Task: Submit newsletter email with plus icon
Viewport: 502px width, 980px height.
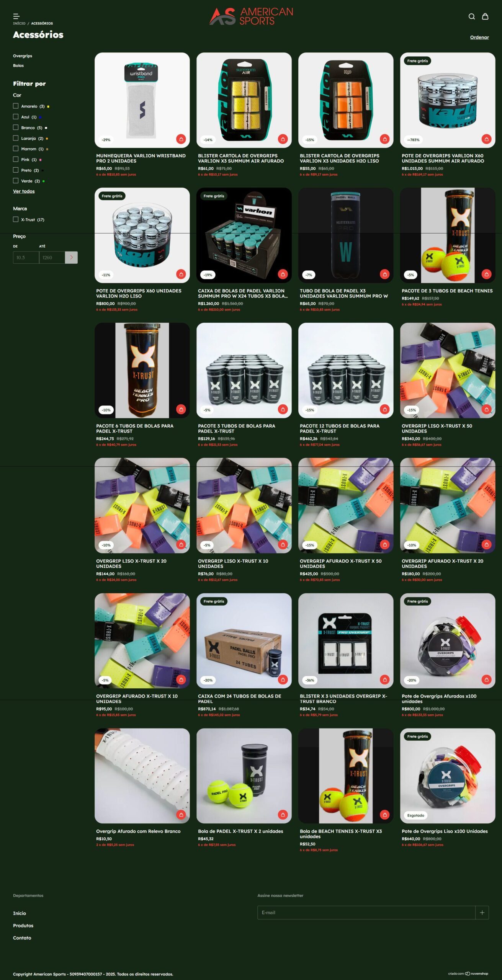Action: click(x=482, y=913)
